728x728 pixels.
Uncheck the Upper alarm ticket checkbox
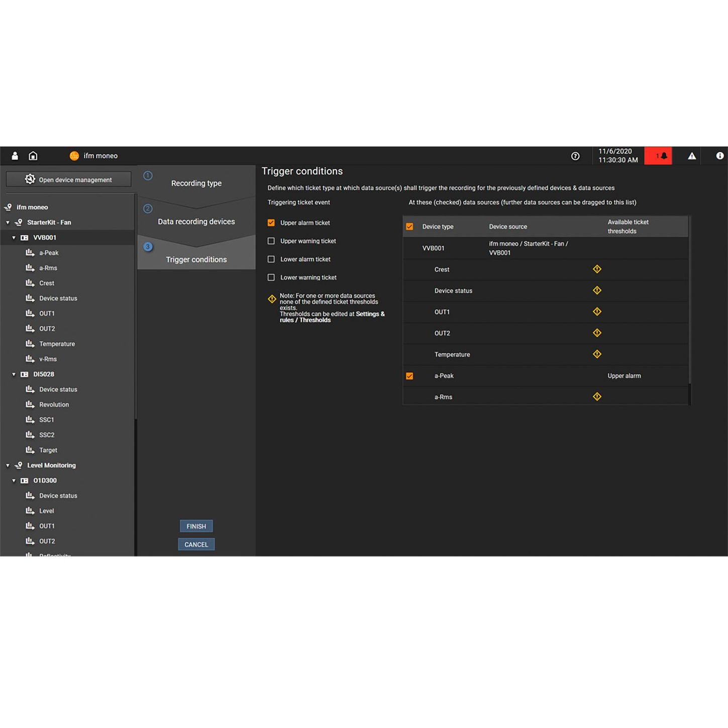[x=271, y=223]
